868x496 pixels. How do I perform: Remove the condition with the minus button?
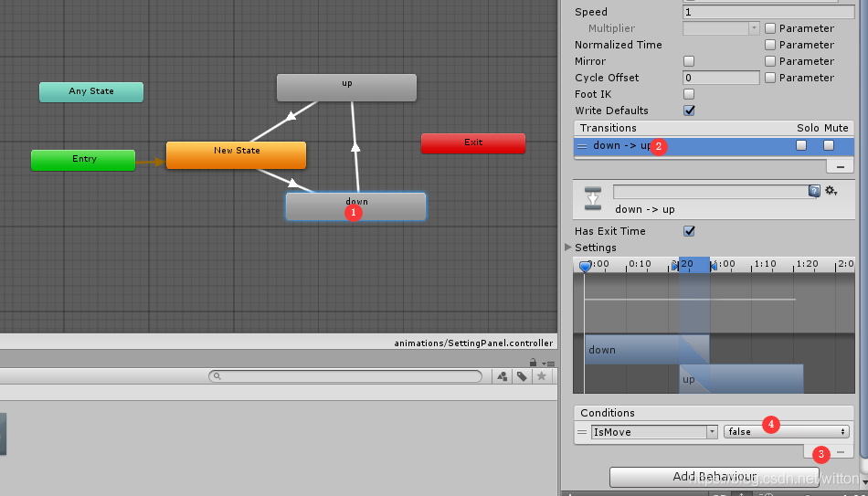tap(841, 452)
